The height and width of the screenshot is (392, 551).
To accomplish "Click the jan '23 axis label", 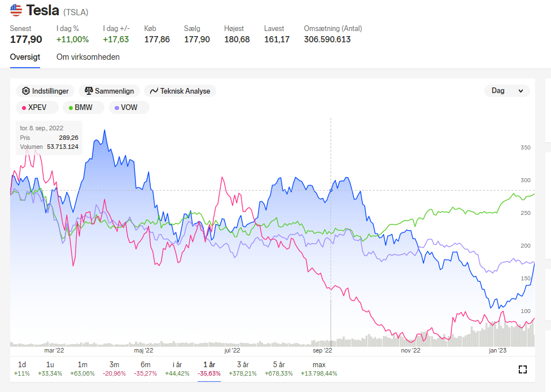I will coord(497,350).
